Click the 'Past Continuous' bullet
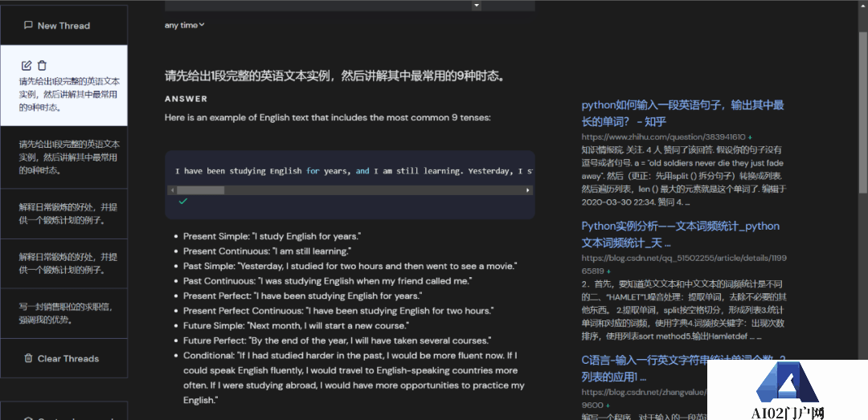868x420 pixels. [x=327, y=281]
